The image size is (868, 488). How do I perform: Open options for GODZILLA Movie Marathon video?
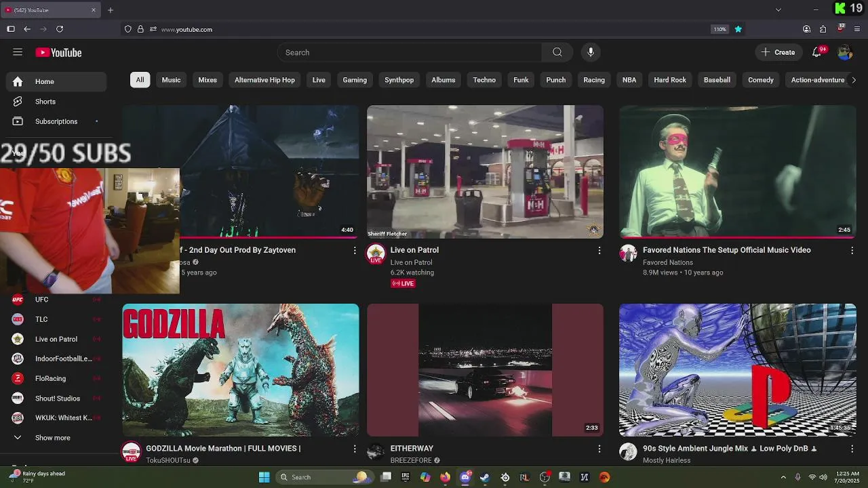coord(354,449)
